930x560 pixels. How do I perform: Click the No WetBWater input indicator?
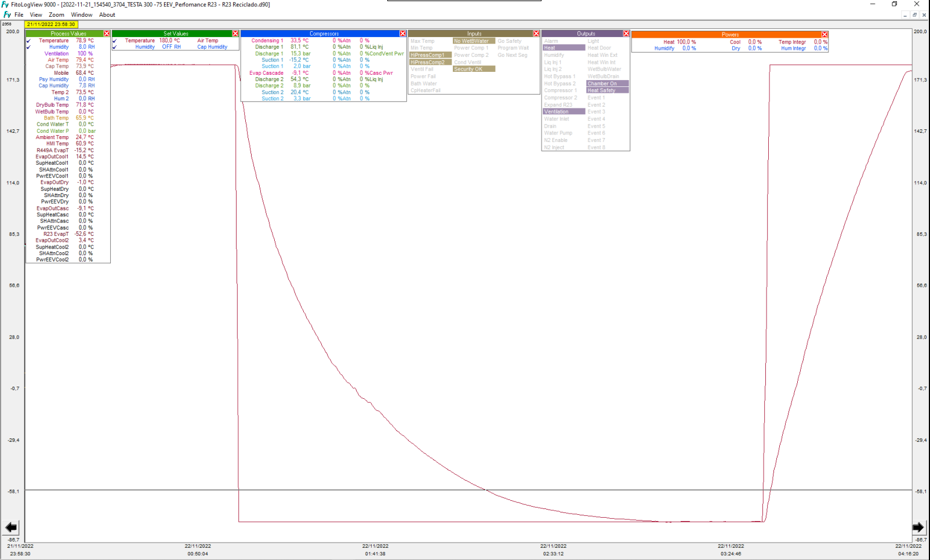(x=474, y=41)
